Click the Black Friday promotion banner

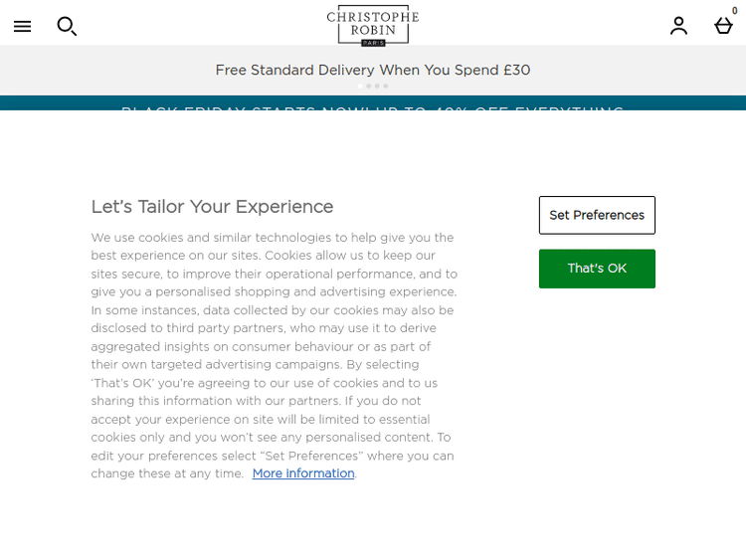373,106
